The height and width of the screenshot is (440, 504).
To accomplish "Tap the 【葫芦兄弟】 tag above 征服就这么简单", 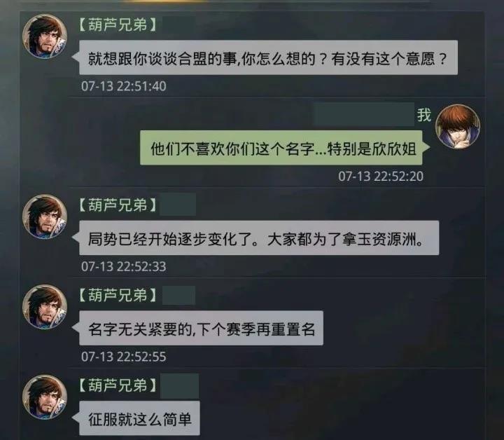I will point(118,385).
